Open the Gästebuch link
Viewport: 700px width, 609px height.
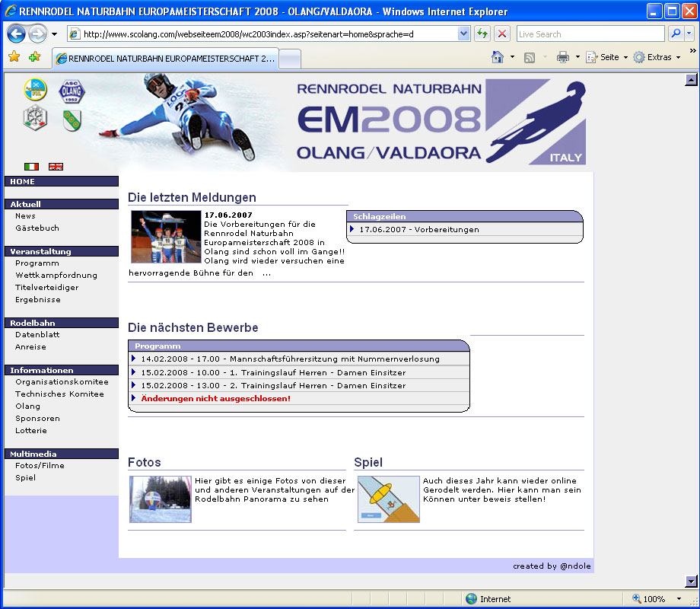coord(37,228)
